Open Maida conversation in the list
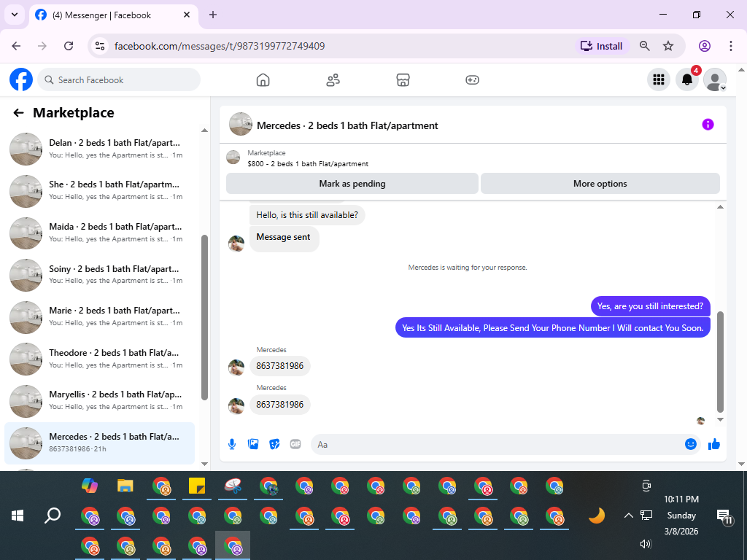This screenshot has width=747, height=560. (99, 233)
